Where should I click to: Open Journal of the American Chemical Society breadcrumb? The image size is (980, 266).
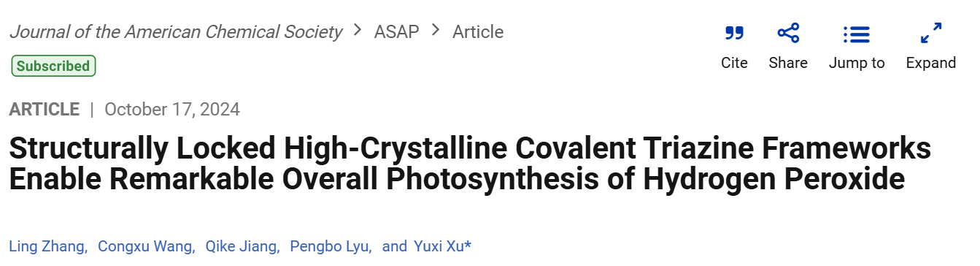pos(176,31)
